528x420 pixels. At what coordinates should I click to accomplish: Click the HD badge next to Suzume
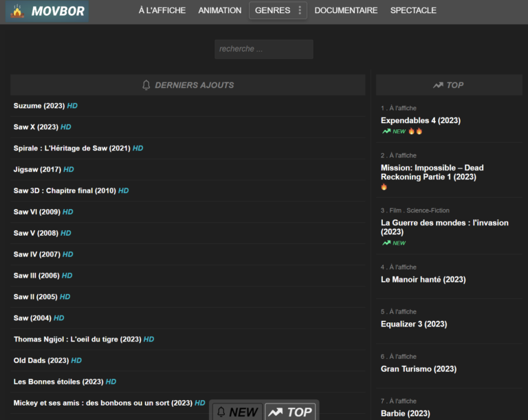point(72,106)
